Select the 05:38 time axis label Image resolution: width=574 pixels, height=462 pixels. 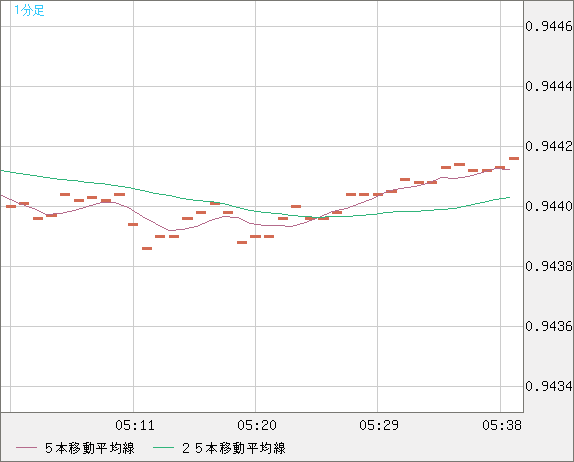(x=502, y=425)
